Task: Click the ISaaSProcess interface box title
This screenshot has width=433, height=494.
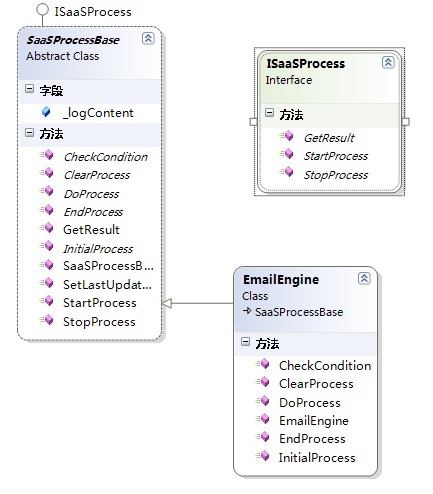Action: click(x=306, y=64)
